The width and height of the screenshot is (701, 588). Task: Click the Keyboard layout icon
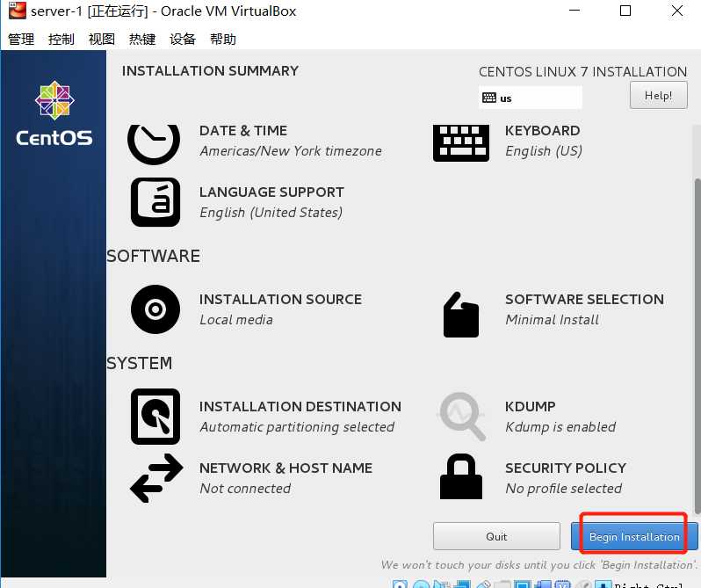click(461, 143)
